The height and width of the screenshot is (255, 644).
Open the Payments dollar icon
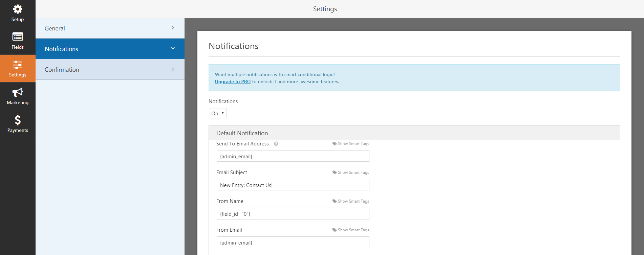point(18,120)
